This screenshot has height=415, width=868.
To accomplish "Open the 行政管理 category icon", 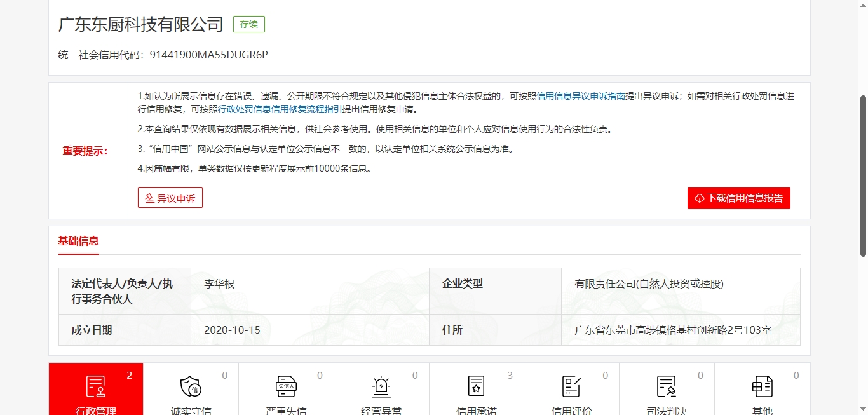I will pyautogui.click(x=96, y=386).
